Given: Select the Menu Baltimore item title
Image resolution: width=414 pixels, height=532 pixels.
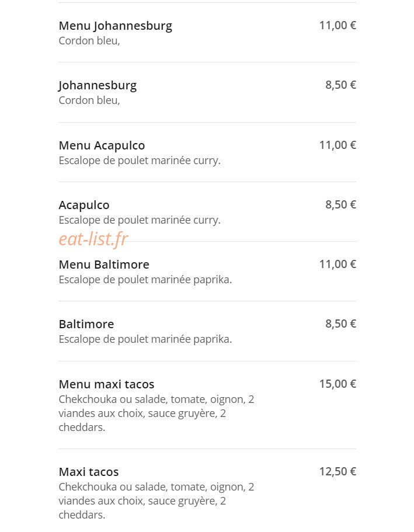Looking at the screenshot, I should 104,265.
